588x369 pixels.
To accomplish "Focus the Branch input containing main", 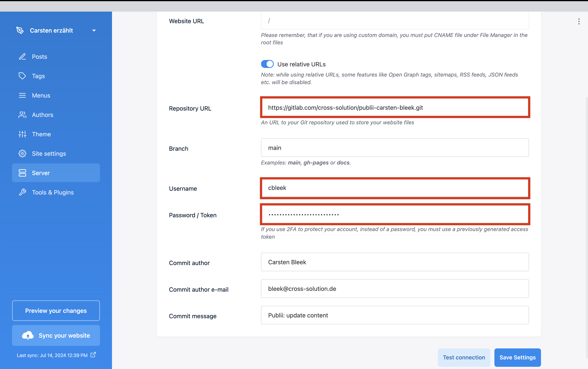I will [395, 148].
